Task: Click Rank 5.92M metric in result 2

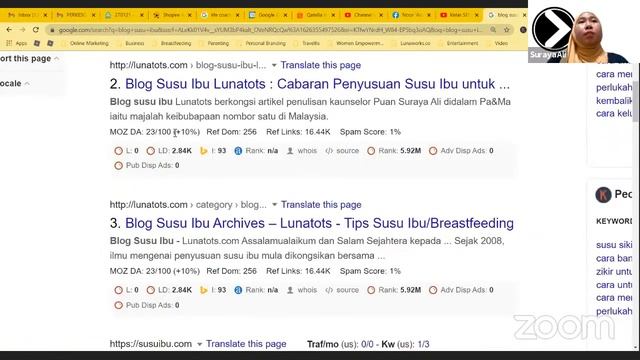Action: (394, 151)
